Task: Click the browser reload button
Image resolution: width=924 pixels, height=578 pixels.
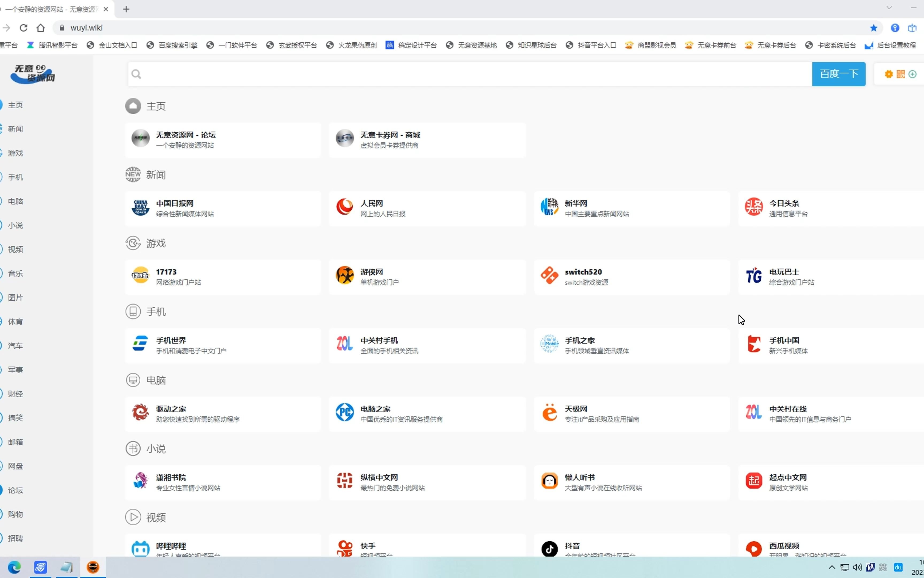Action: 23,28
